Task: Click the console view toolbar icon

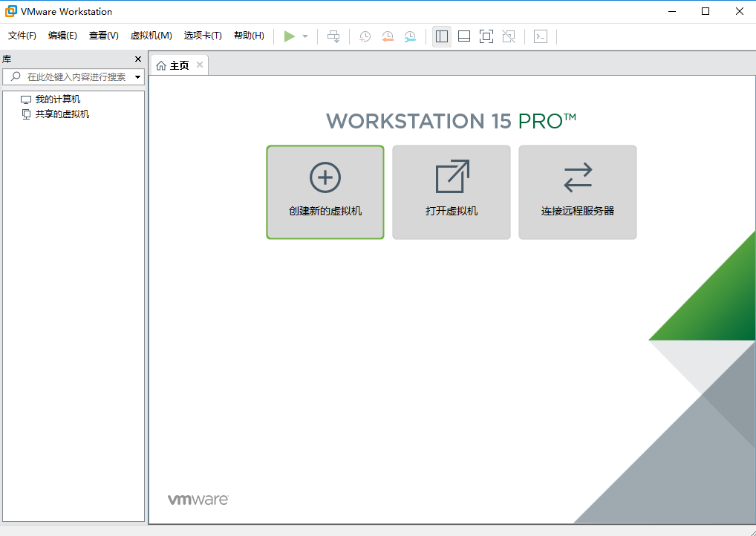Action: (x=541, y=36)
